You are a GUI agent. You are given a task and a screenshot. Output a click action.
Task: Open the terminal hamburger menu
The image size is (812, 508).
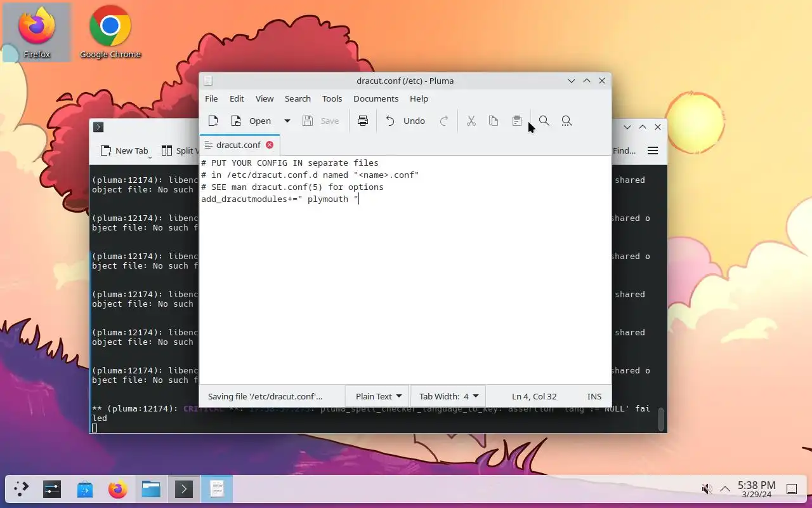click(653, 150)
